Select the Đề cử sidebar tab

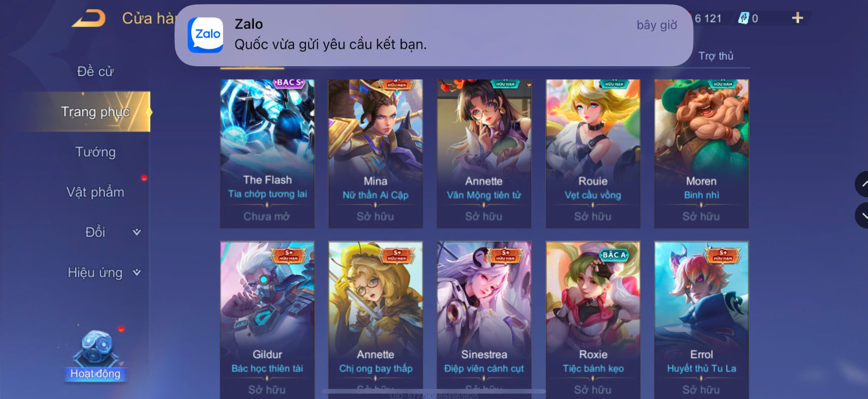click(95, 71)
